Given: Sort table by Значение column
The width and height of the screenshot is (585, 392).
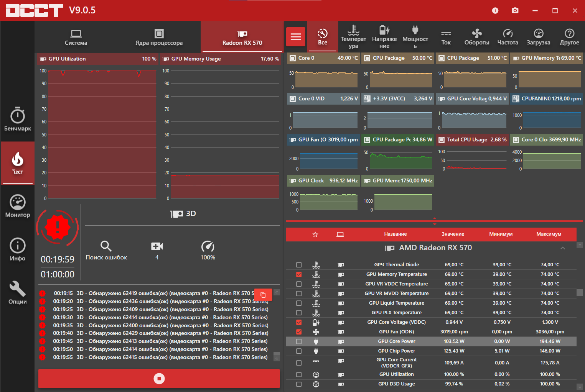Looking at the screenshot, I should pyautogui.click(x=453, y=234).
